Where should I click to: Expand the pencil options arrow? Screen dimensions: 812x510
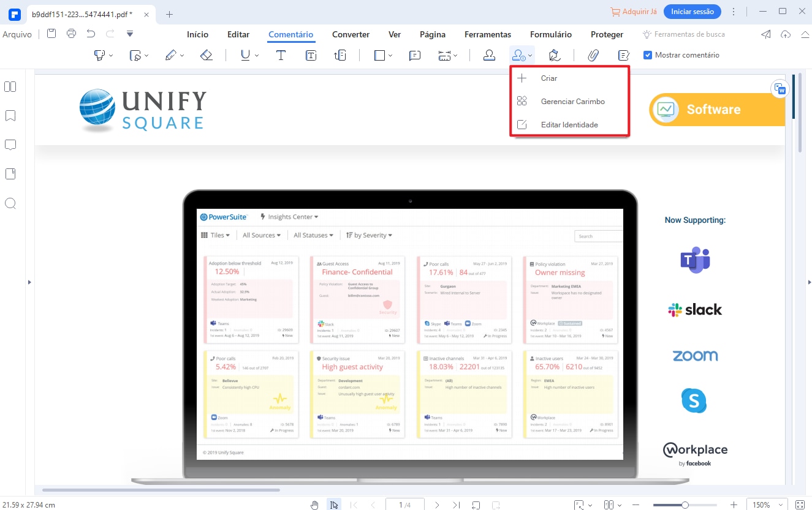coord(183,56)
